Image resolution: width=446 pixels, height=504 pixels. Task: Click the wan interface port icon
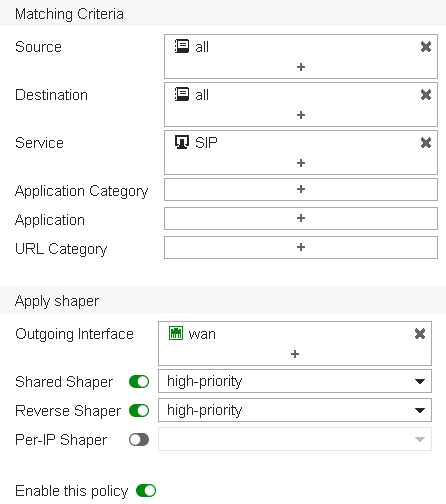176,333
